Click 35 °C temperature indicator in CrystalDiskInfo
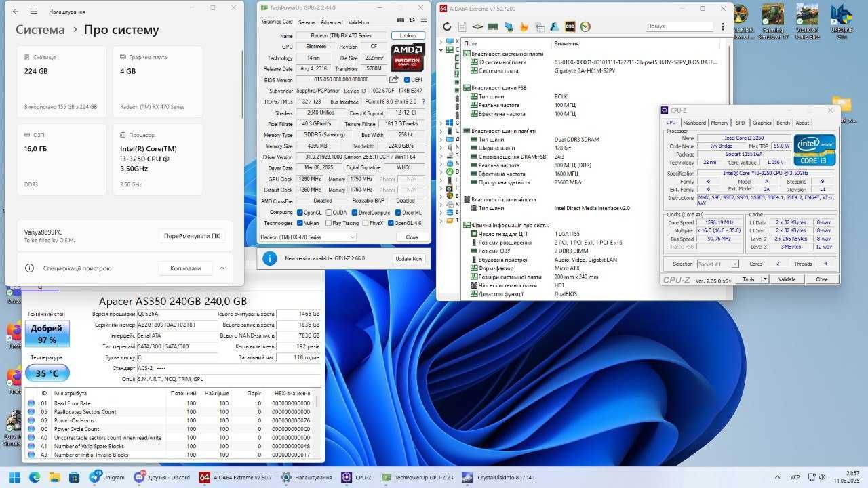 pyautogui.click(x=47, y=373)
